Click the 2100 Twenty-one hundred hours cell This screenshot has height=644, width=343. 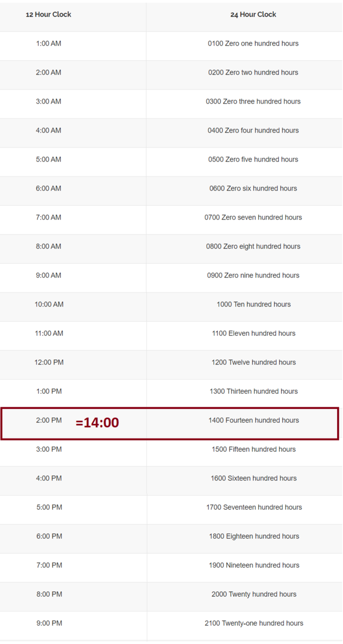tap(253, 623)
